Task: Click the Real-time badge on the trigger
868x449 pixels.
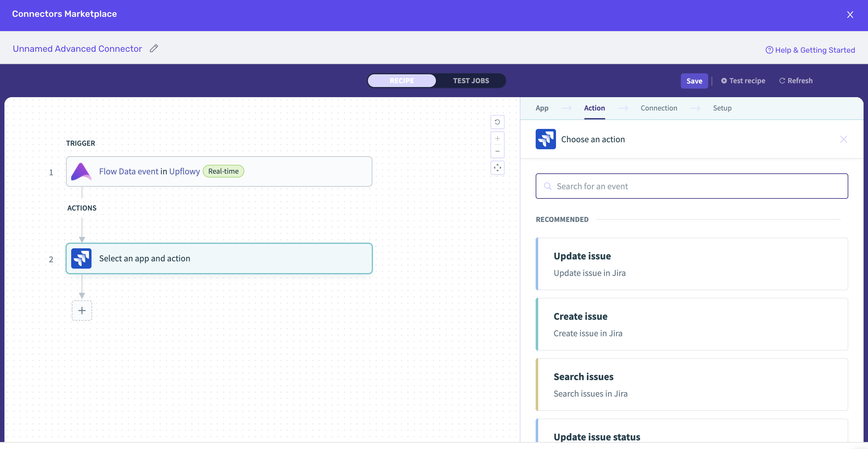Action: point(223,171)
